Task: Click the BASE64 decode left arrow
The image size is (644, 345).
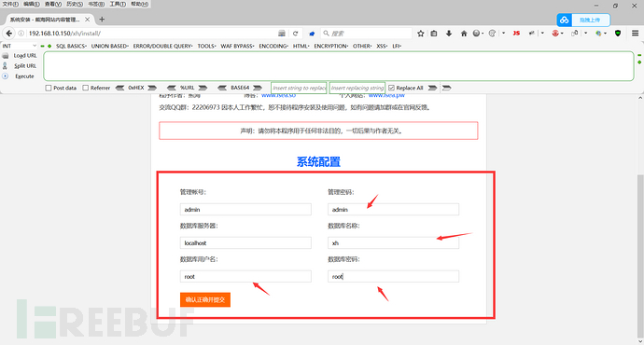Action: pyautogui.click(x=222, y=88)
